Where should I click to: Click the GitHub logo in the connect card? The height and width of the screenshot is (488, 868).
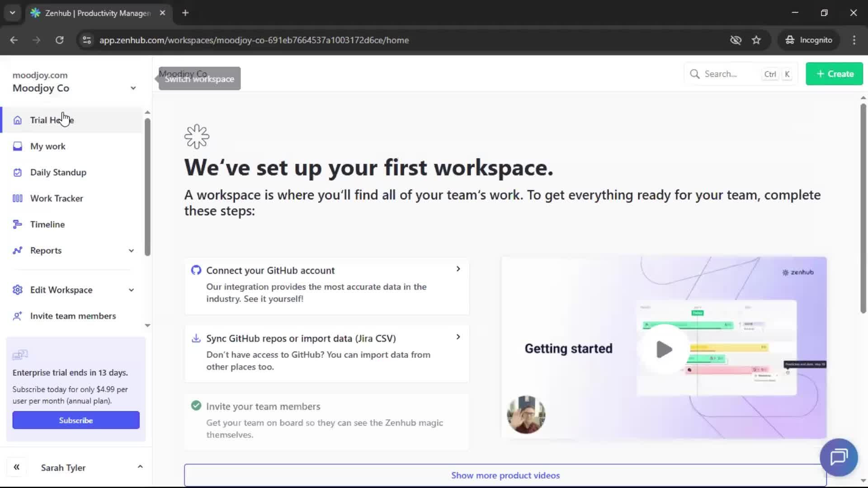click(196, 270)
